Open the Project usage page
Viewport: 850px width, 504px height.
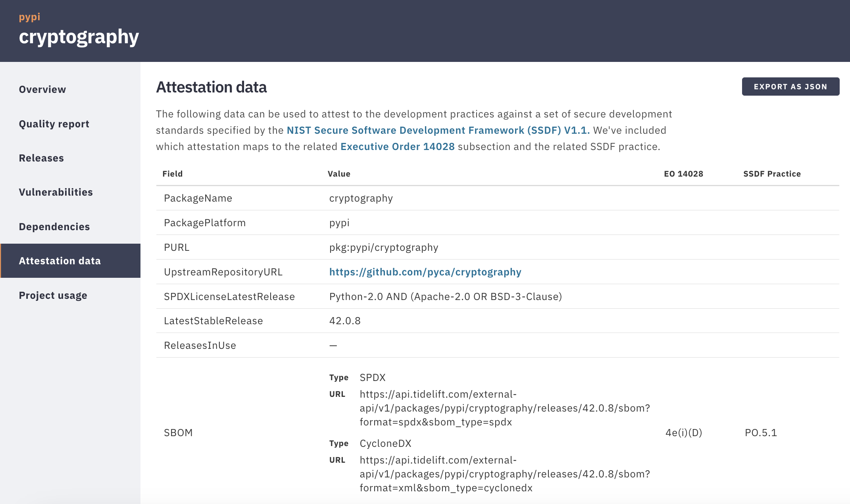[x=53, y=295]
